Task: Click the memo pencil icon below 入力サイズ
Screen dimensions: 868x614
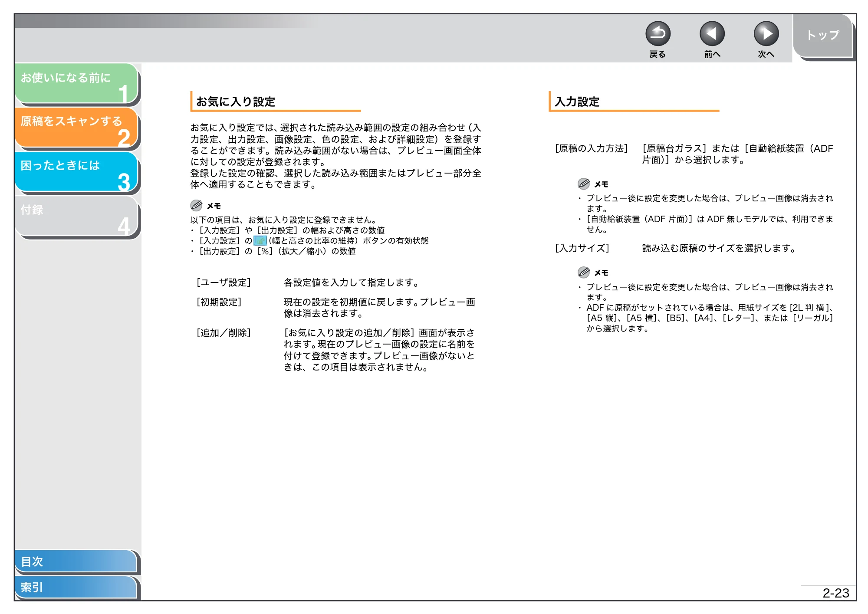Action: click(584, 272)
